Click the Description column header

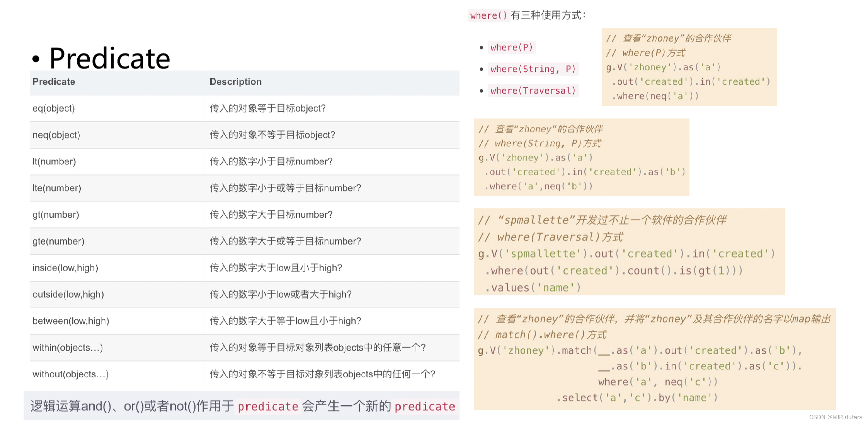(235, 82)
